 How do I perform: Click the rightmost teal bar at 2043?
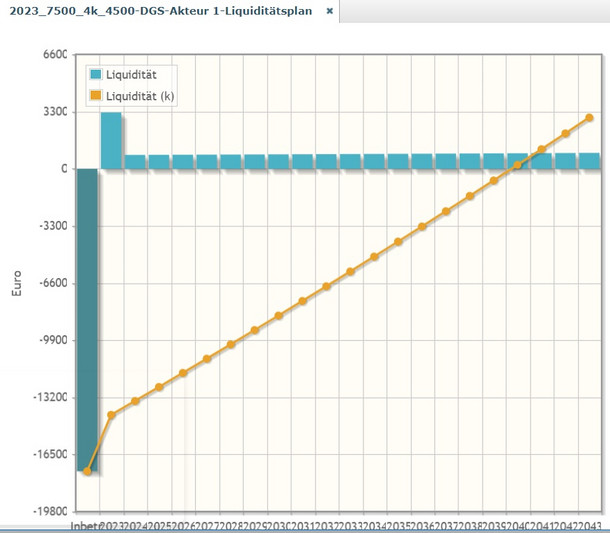[x=589, y=161]
